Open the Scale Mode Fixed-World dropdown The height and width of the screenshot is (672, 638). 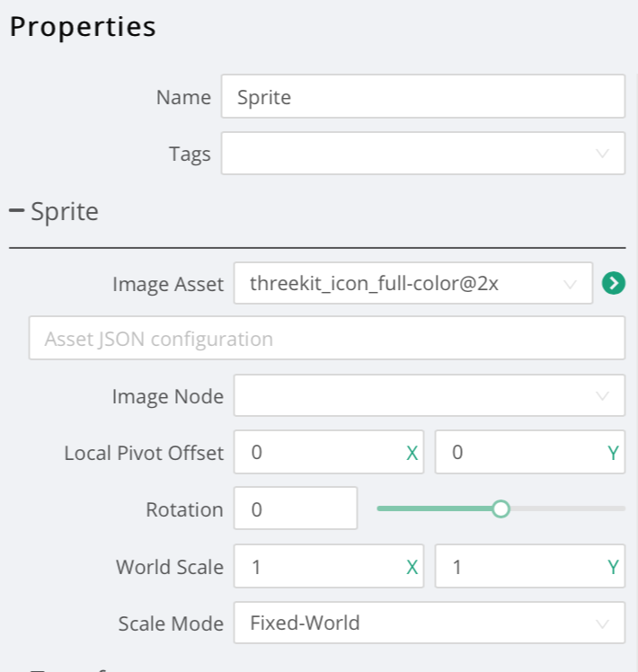pos(429,623)
